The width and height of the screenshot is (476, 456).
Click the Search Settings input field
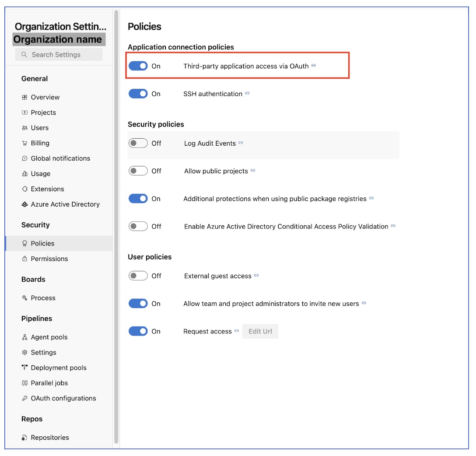tap(59, 55)
